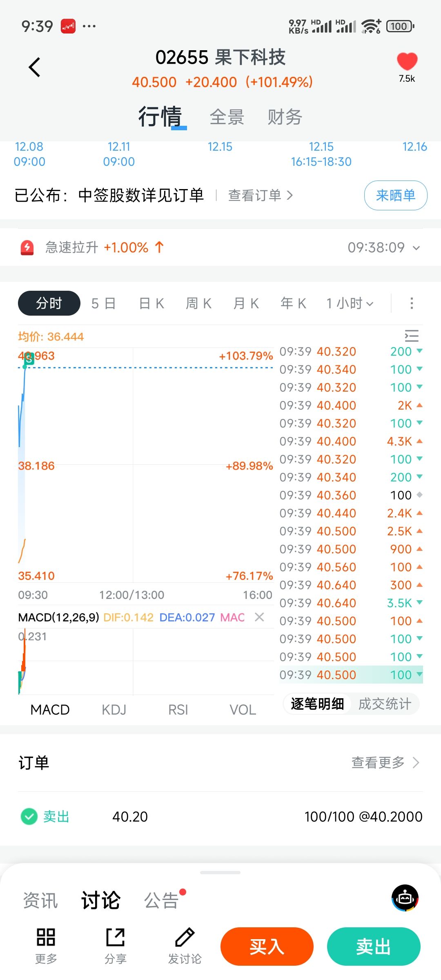Tap the tick list settings icon
Image resolution: width=441 pixels, height=980 pixels.
[x=412, y=336]
